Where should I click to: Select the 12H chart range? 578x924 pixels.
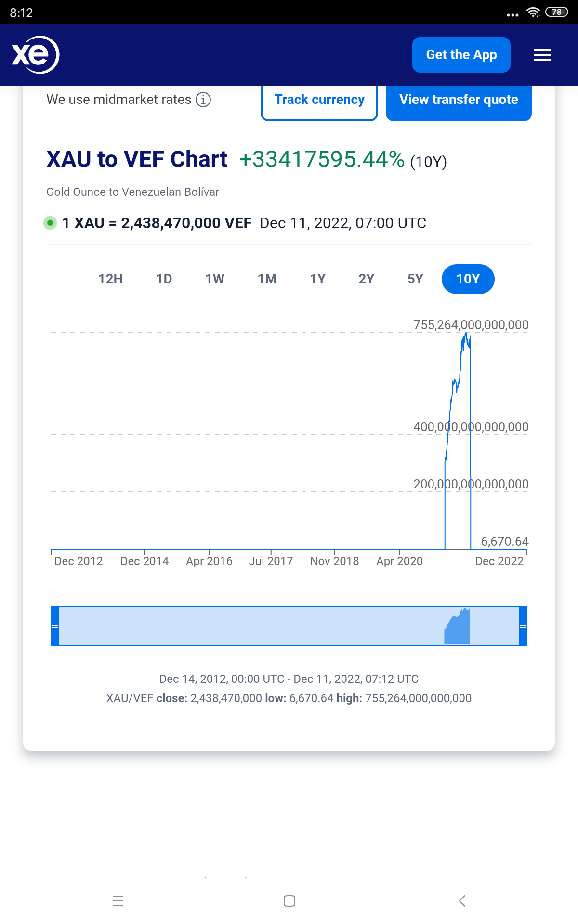pyautogui.click(x=110, y=279)
